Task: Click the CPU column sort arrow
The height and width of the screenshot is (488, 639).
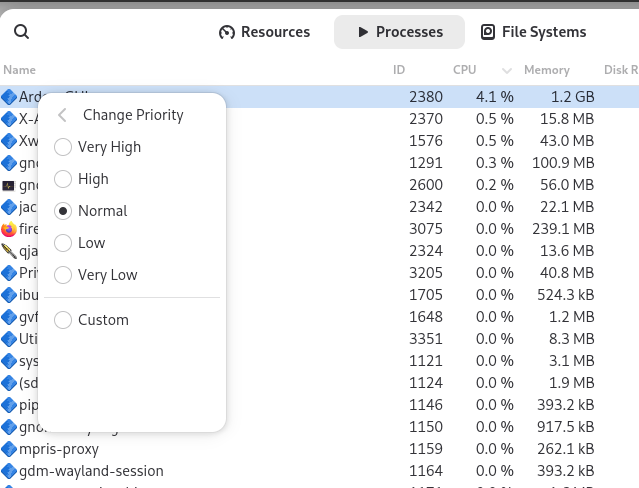Action: coord(506,71)
